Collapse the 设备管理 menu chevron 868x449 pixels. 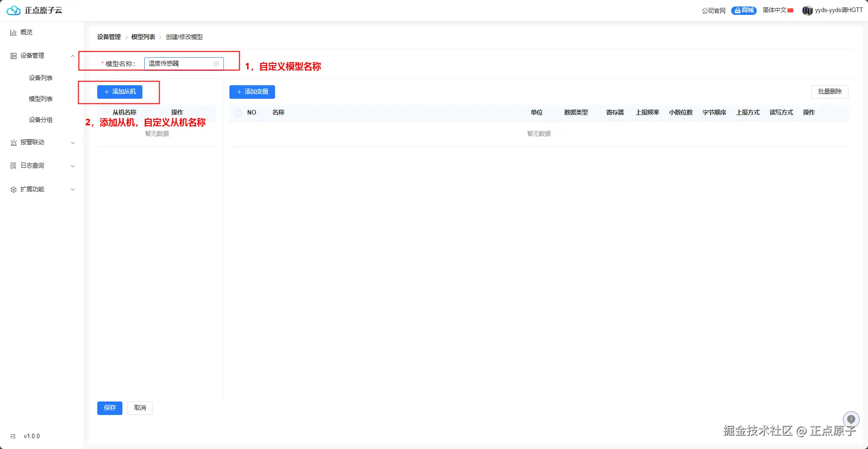point(73,56)
